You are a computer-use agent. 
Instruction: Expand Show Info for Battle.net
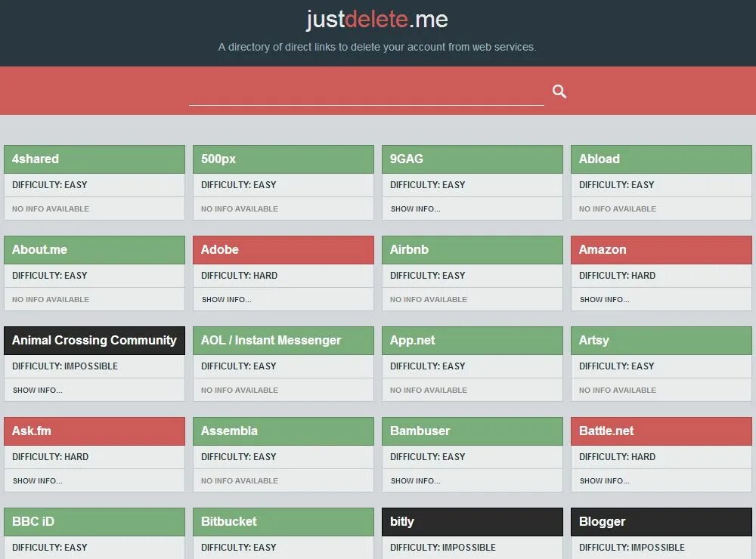pyautogui.click(x=605, y=480)
